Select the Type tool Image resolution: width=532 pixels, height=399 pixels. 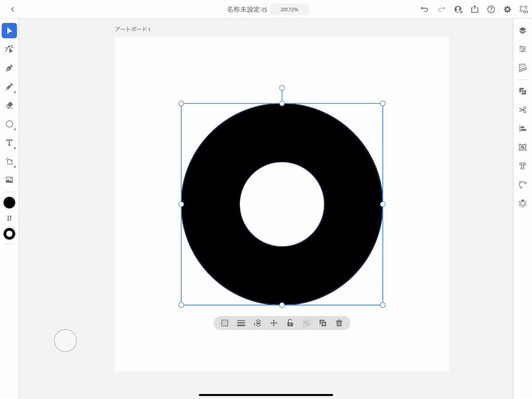pos(9,143)
